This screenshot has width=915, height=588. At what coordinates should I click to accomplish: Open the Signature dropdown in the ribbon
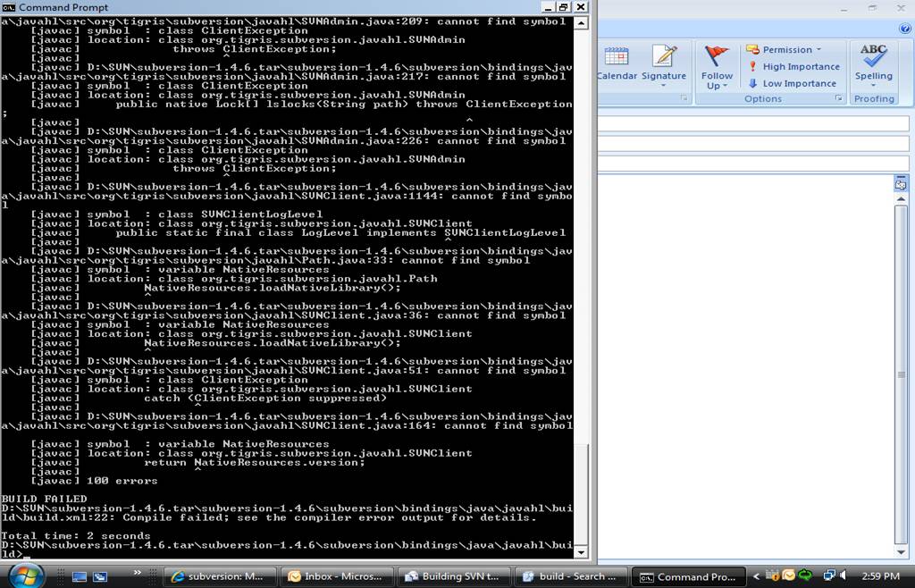664,66
